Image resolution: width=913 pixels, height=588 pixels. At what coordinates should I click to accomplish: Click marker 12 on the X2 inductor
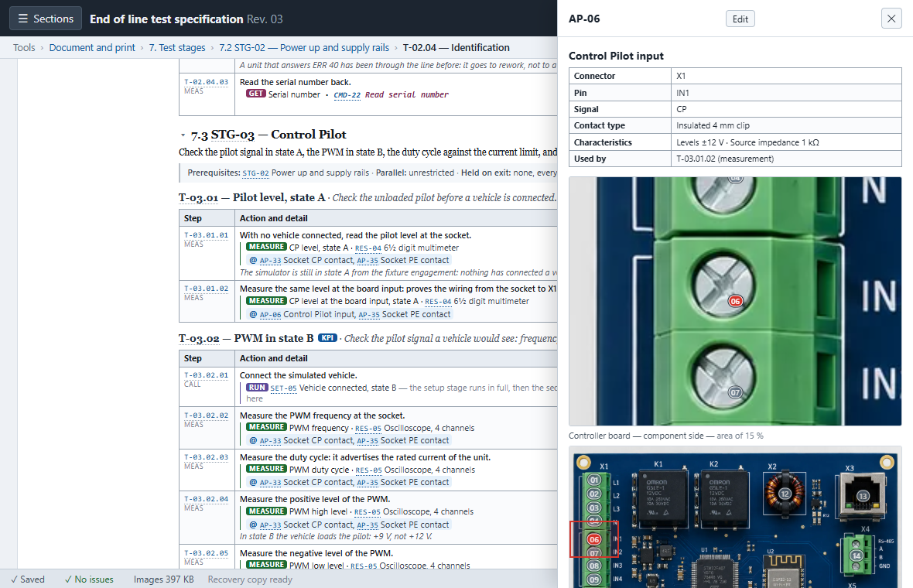click(785, 494)
